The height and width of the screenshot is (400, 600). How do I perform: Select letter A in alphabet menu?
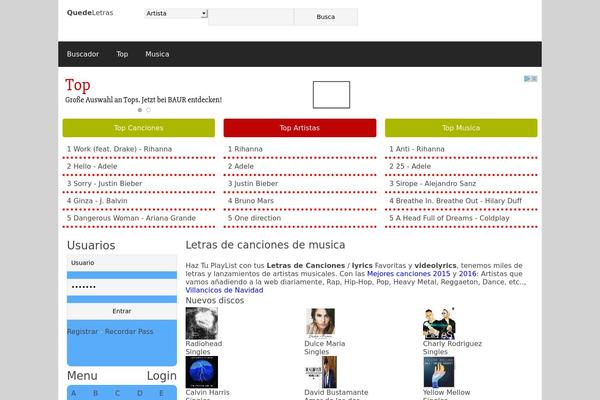[x=74, y=393]
